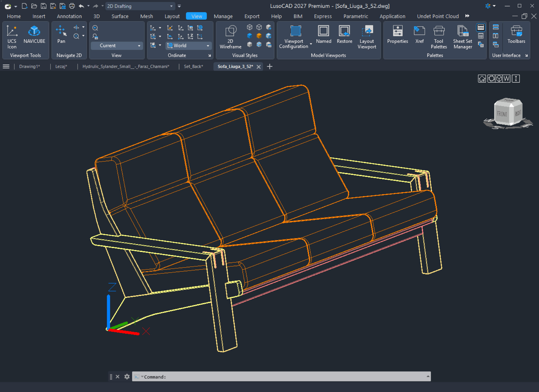Toggle the command line panel icon
This screenshot has width=539, height=392.
coord(481,27)
